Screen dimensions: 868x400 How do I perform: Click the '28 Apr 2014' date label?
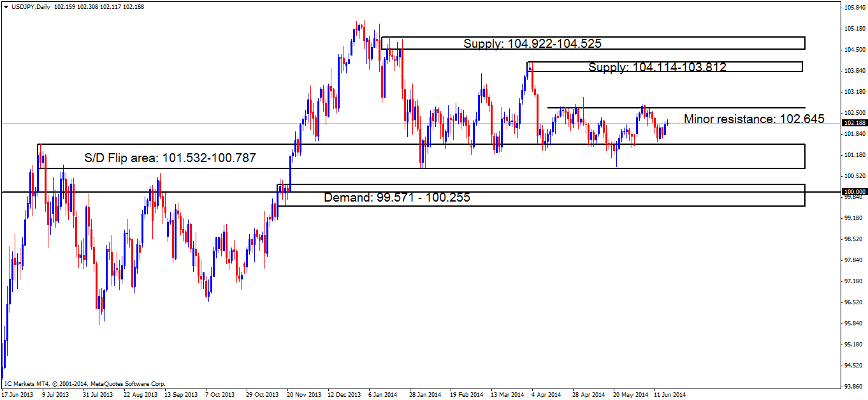click(588, 395)
